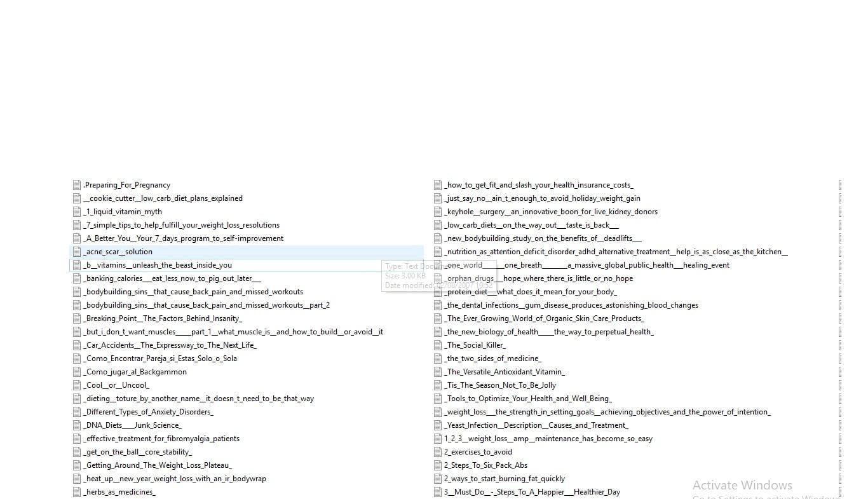Select _effective_treatment_for_fibromyalgia_patients file name
Viewport: 868px width, 499px height.
coord(161,439)
